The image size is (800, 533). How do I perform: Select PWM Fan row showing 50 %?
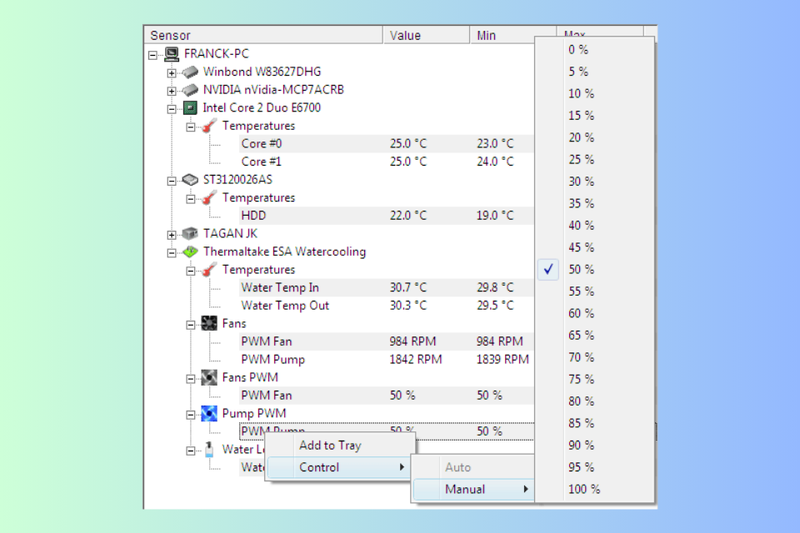386,395
